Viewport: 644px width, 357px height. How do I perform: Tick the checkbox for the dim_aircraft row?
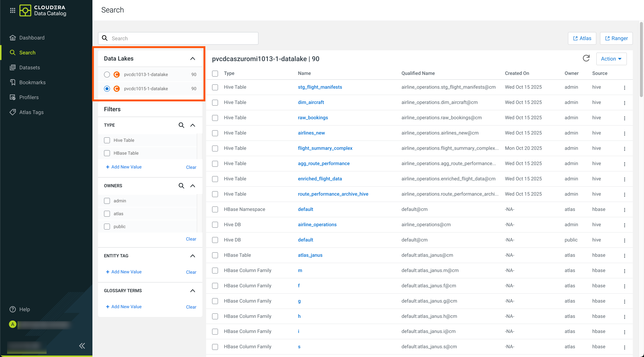coord(215,102)
